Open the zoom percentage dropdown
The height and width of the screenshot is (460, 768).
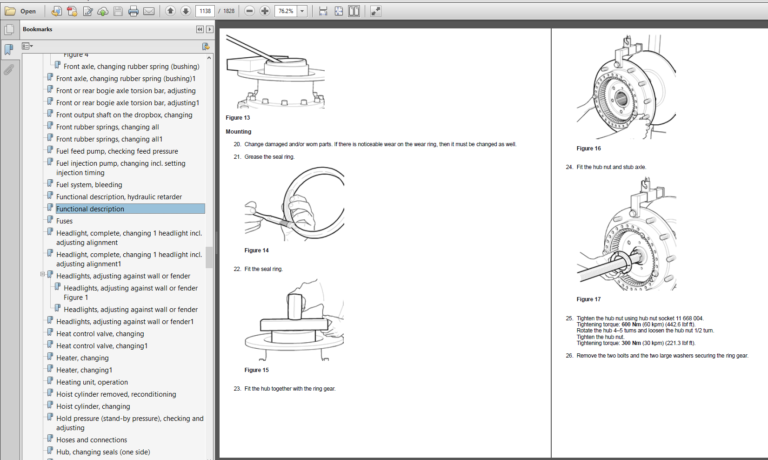click(x=303, y=11)
